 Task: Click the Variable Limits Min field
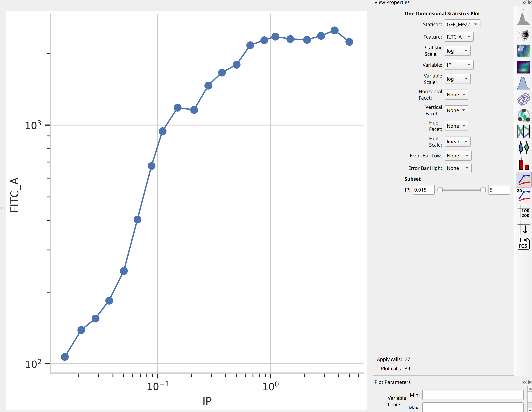[x=473, y=395]
